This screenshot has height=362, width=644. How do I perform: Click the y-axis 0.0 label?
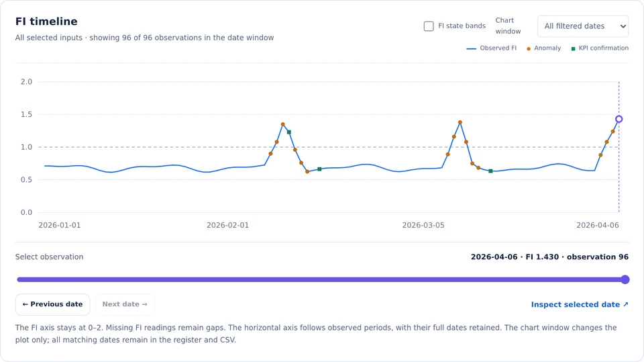click(x=26, y=213)
